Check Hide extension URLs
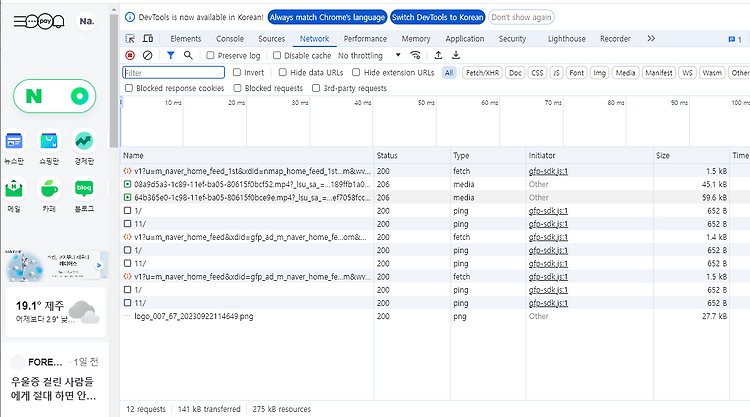Image resolution: width=750 pixels, height=417 pixels. tap(356, 72)
